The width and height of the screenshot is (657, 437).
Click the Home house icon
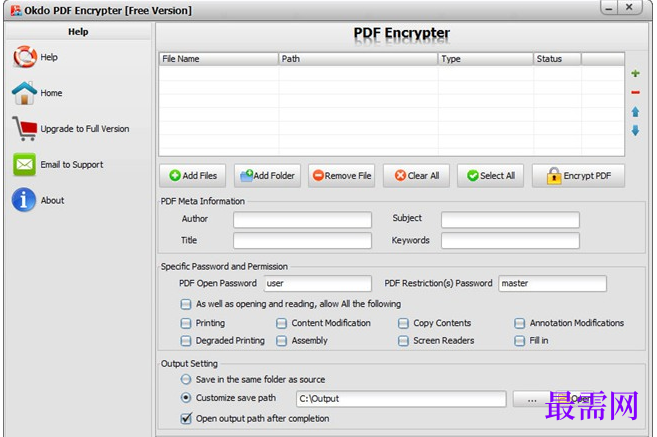[x=24, y=93]
